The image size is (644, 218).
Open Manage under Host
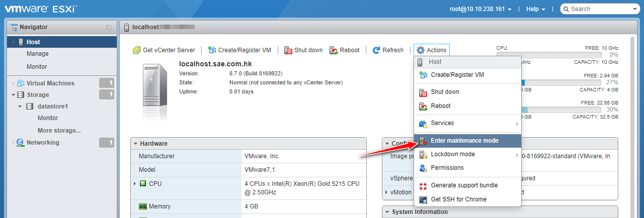[x=38, y=54]
